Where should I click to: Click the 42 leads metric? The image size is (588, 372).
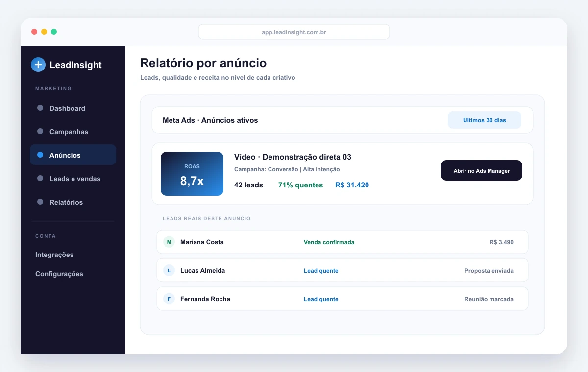[248, 185]
